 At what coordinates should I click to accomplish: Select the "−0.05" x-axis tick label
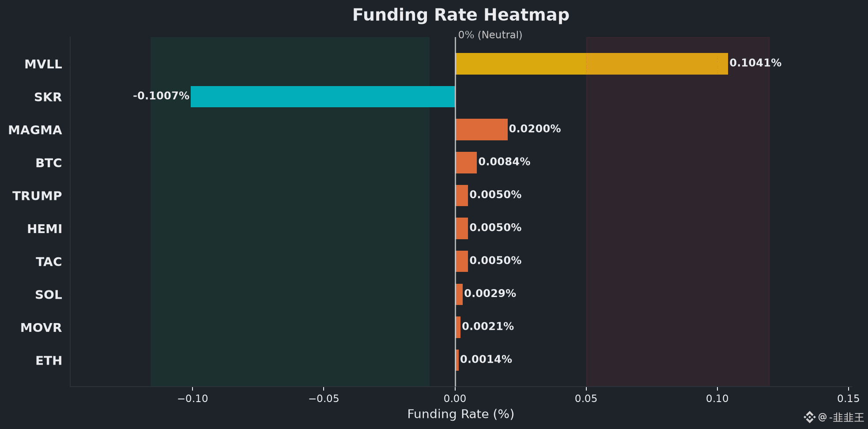tap(324, 399)
